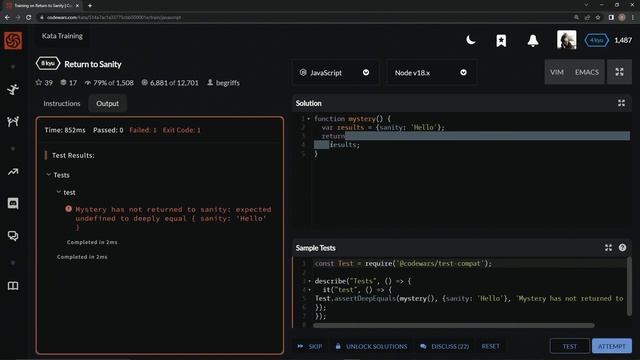Toggle the browser side panel icon
Image resolution: width=640 pixels, height=360 pixels.
tap(611, 18)
